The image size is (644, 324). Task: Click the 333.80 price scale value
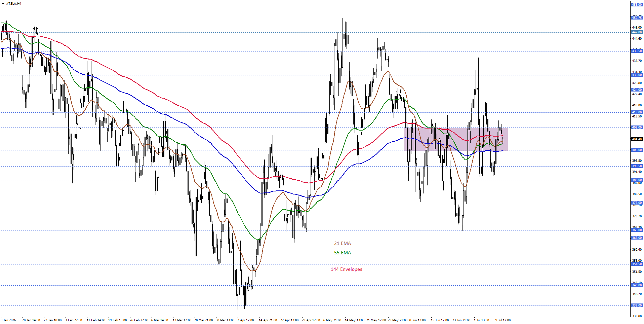637,316
